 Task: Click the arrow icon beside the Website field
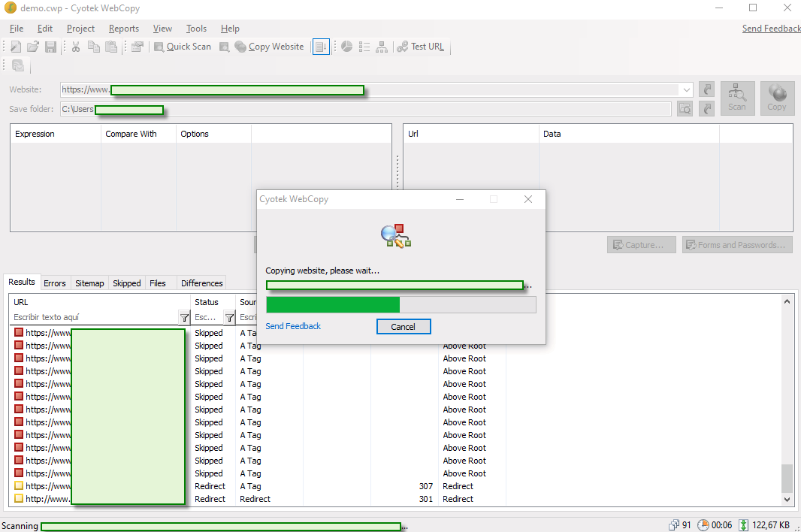[706, 90]
